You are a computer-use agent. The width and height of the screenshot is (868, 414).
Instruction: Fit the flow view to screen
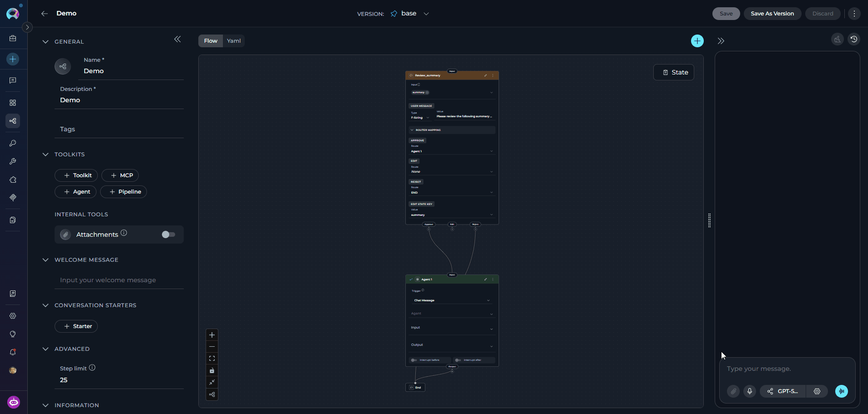click(212, 359)
